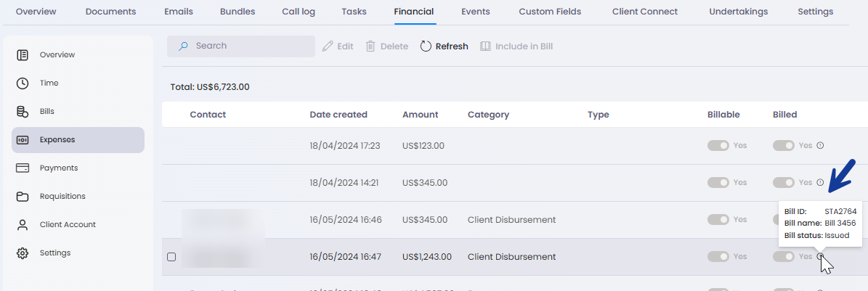Open the Time section clock icon
The width and height of the screenshot is (868, 291).
pyautogui.click(x=23, y=83)
